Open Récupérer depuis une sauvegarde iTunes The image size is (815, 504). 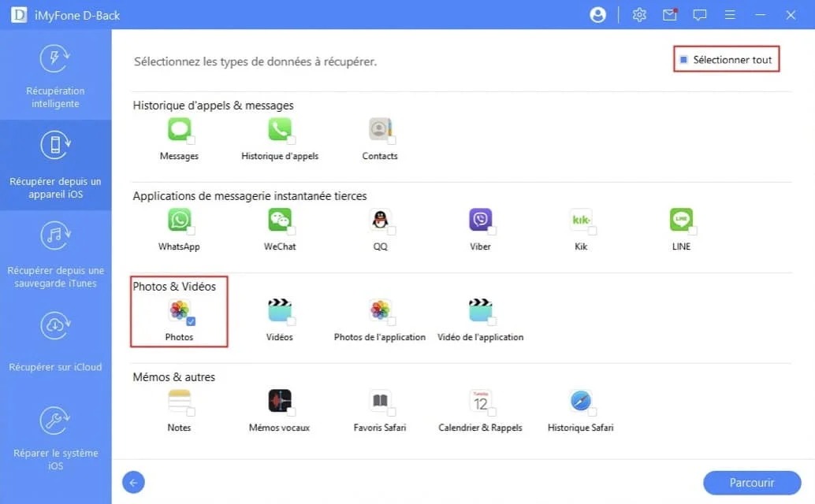56,254
